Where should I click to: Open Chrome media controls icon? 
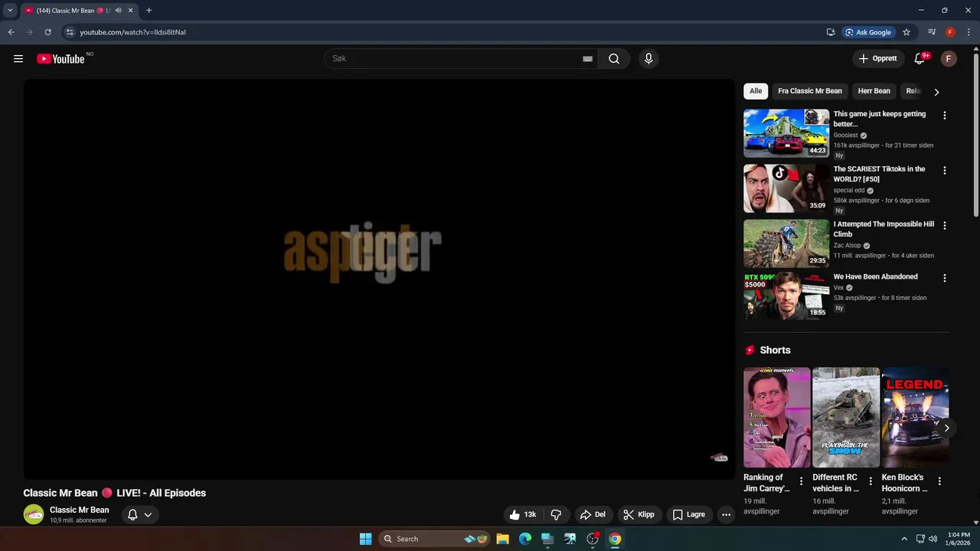tap(932, 32)
